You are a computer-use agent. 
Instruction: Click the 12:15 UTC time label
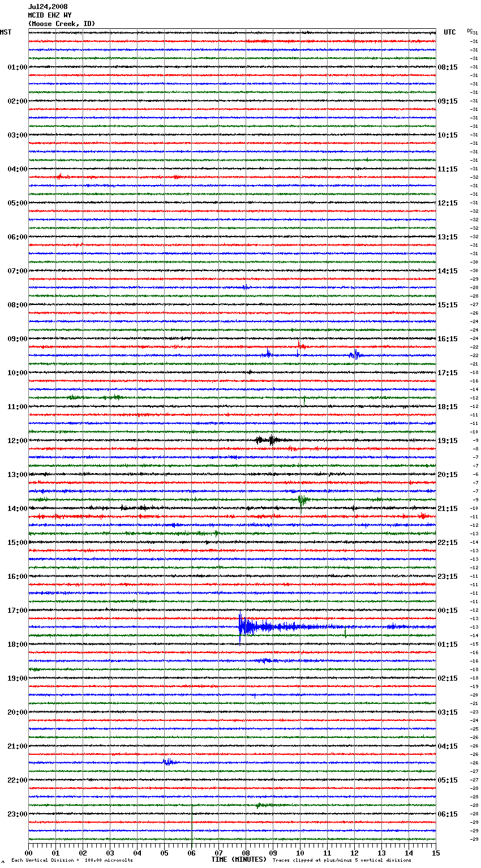448,203
